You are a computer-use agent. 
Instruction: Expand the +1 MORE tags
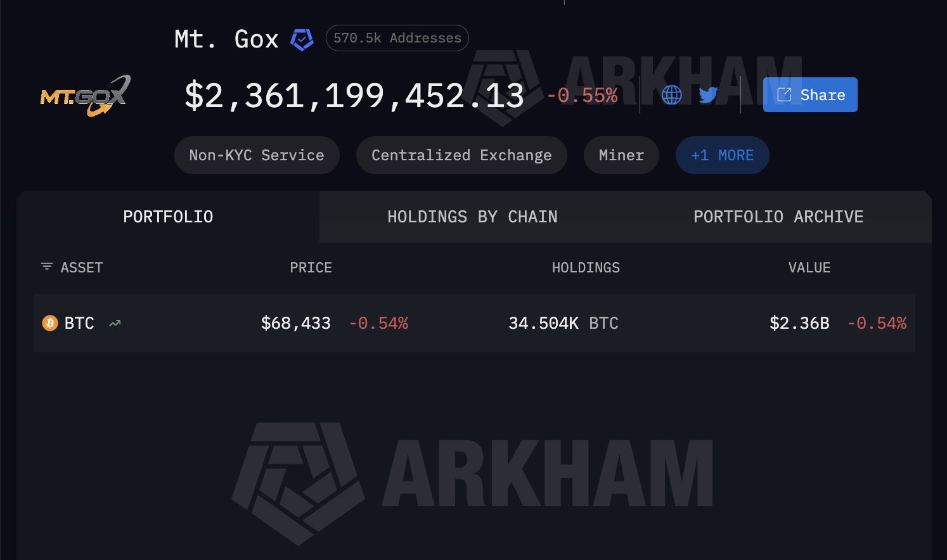tap(722, 155)
